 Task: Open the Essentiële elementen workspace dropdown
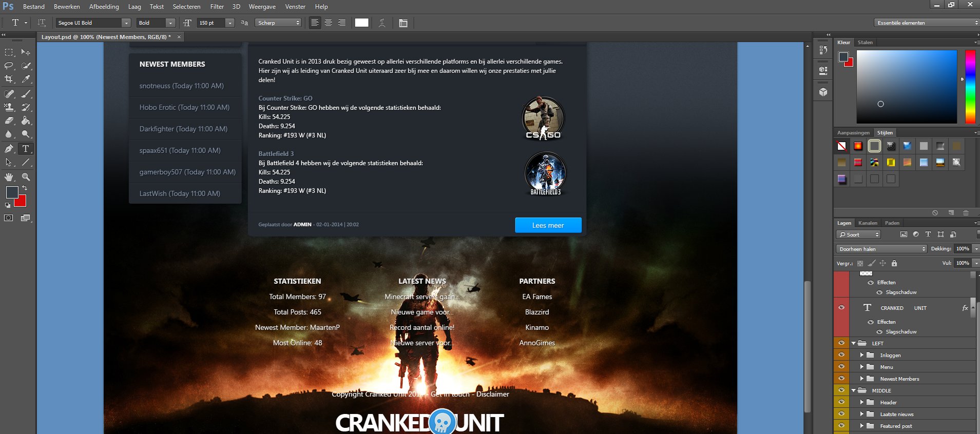(926, 23)
